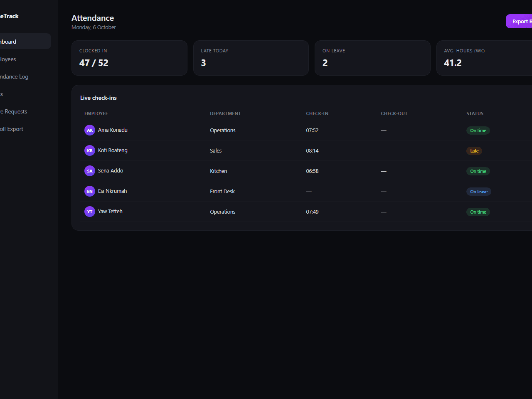Screen dimensions: 532x399
Task: Click Yaw Tetteh's On time badge
Action: (478, 212)
